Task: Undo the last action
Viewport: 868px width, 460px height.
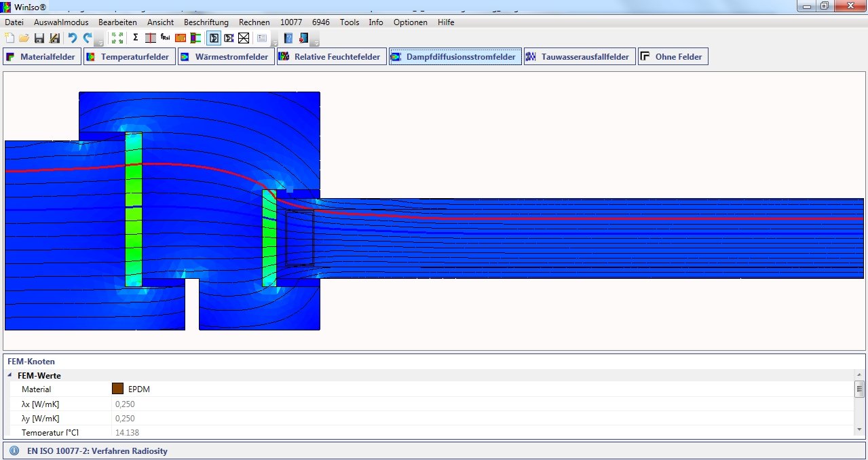Action: 72,38
